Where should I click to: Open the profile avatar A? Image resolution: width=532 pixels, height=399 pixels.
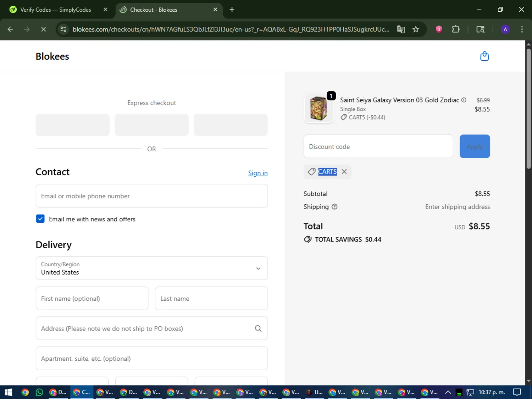click(x=505, y=29)
